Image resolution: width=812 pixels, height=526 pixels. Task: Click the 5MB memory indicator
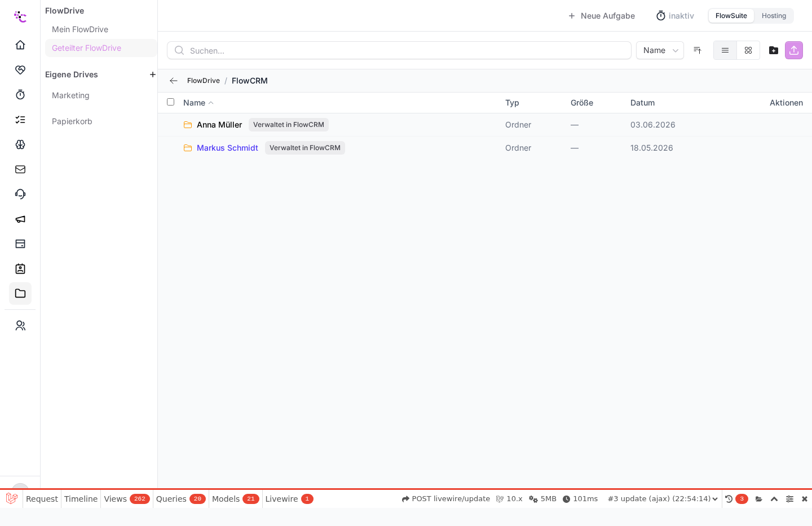[x=543, y=499]
